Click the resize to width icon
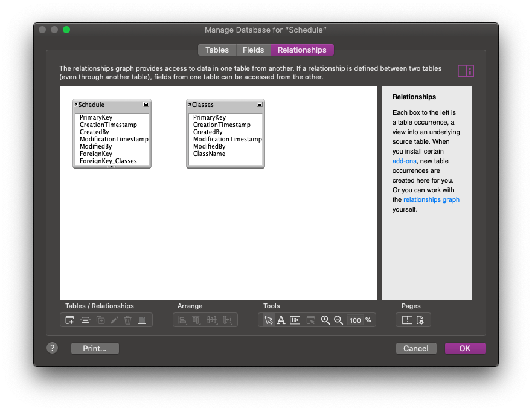 pyautogui.click(x=228, y=320)
